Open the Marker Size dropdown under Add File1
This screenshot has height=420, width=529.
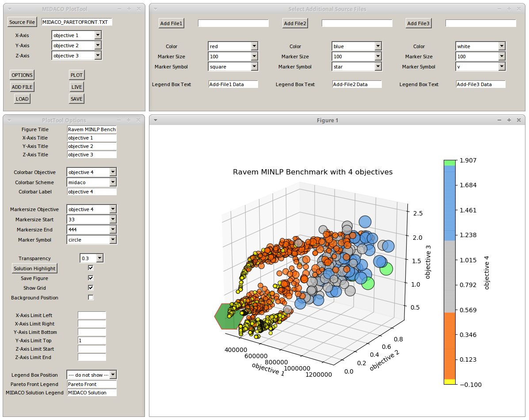pyautogui.click(x=233, y=57)
